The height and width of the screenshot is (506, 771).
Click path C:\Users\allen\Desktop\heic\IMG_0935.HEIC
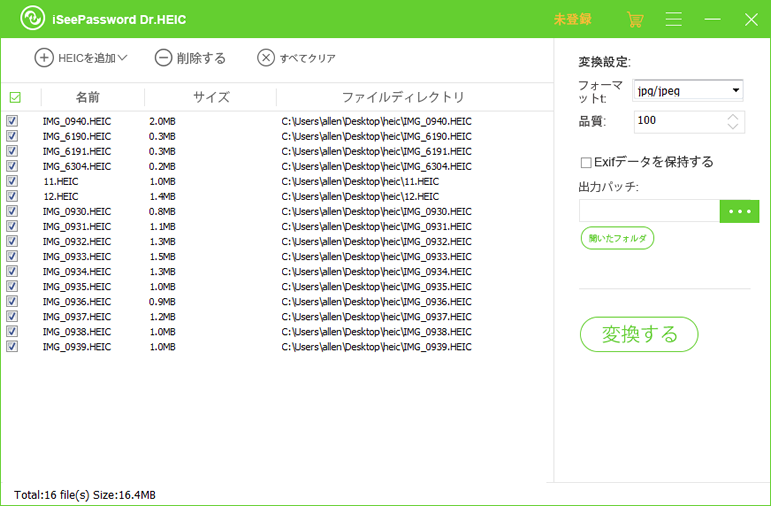tap(376, 287)
